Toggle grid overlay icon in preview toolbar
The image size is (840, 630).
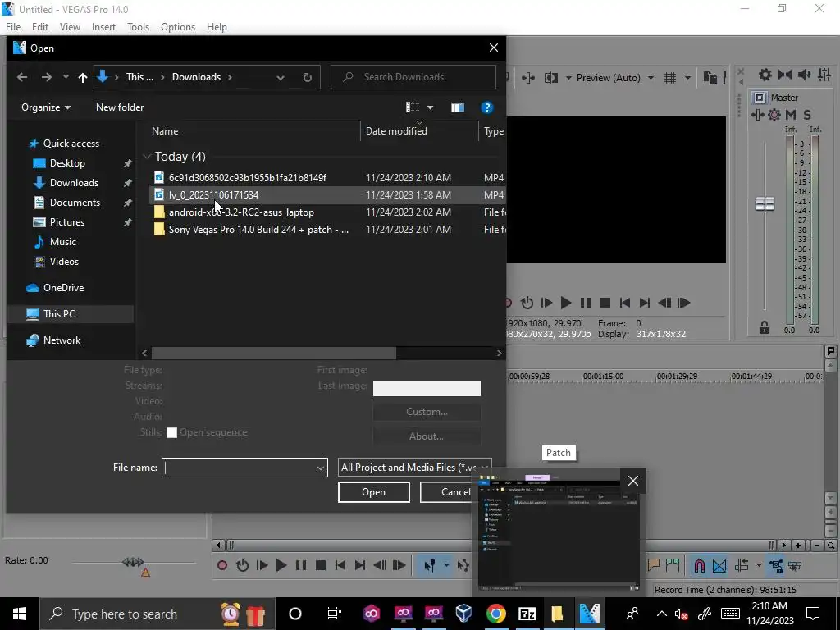[x=670, y=78]
